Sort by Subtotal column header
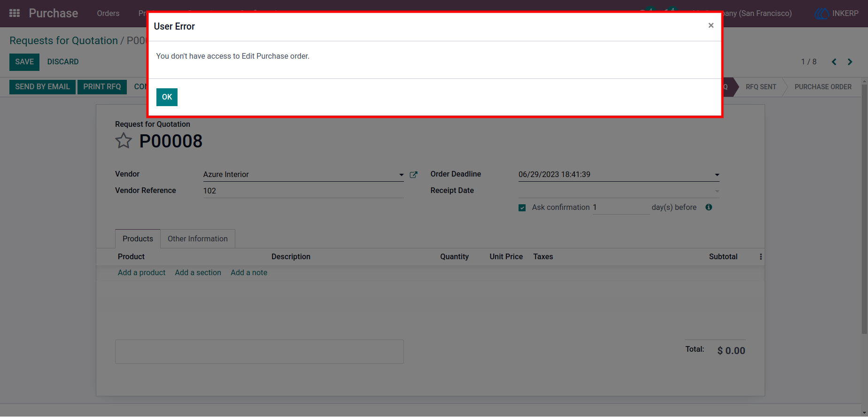 pyautogui.click(x=723, y=257)
